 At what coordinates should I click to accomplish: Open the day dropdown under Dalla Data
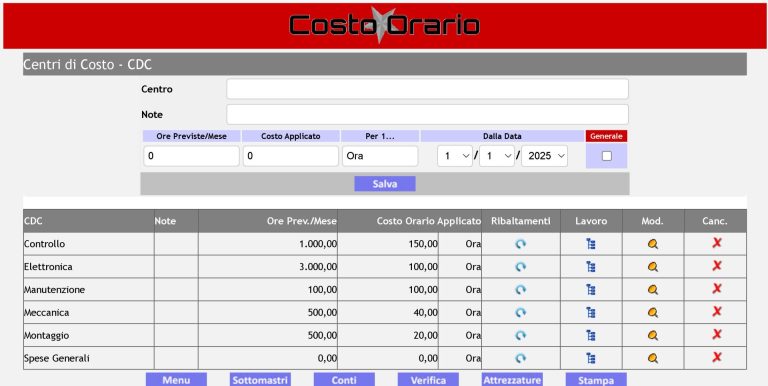(x=455, y=156)
